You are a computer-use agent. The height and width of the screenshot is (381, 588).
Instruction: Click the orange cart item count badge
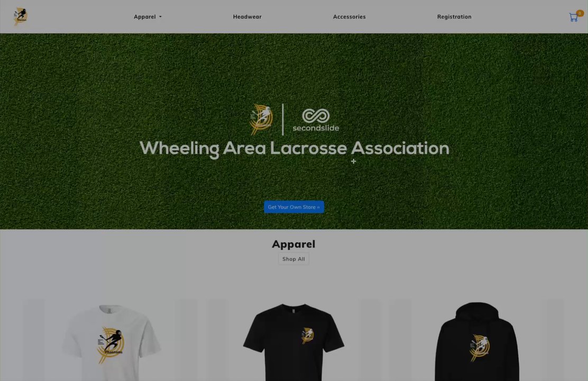[580, 13]
